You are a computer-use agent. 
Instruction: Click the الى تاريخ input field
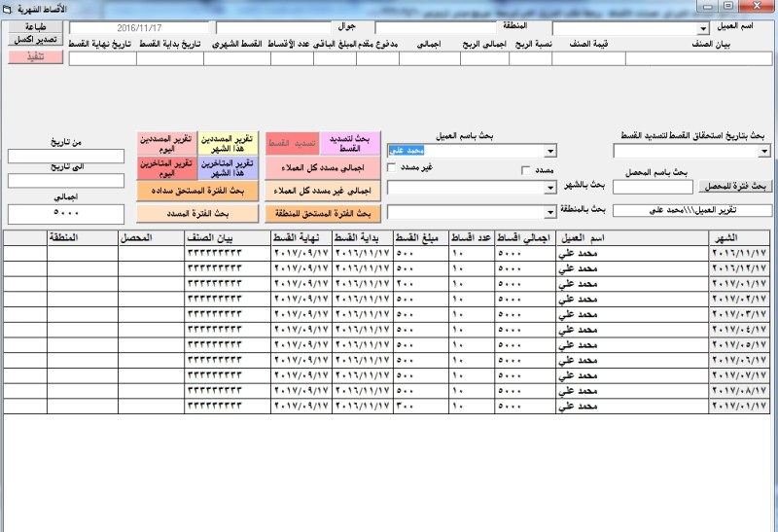[66, 181]
